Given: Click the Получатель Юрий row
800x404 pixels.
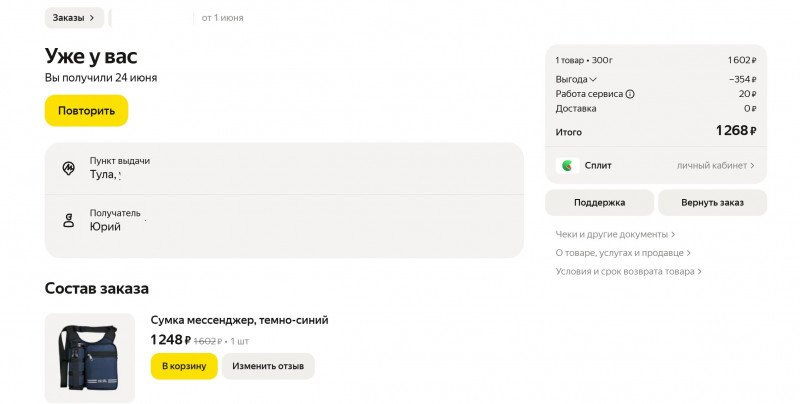Looking at the screenshot, I should pos(284,220).
